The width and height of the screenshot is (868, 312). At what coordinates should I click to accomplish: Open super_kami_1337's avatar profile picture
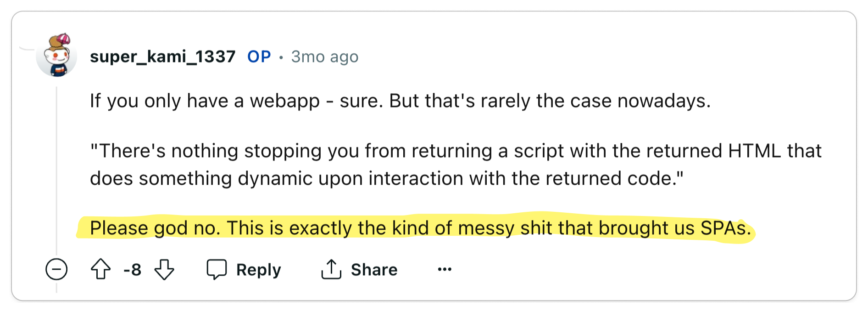coord(57,55)
